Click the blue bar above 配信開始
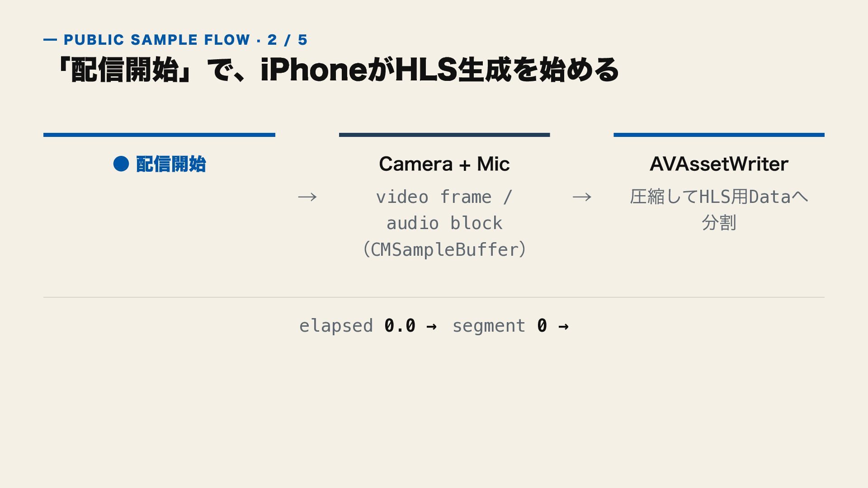The image size is (868, 488). [159, 135]
